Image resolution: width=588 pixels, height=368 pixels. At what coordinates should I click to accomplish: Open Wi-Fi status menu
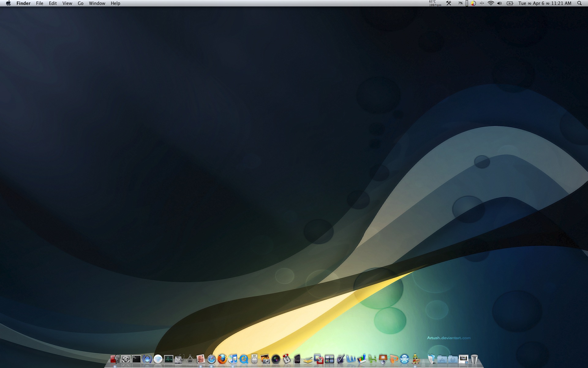[x=491, y=3]
